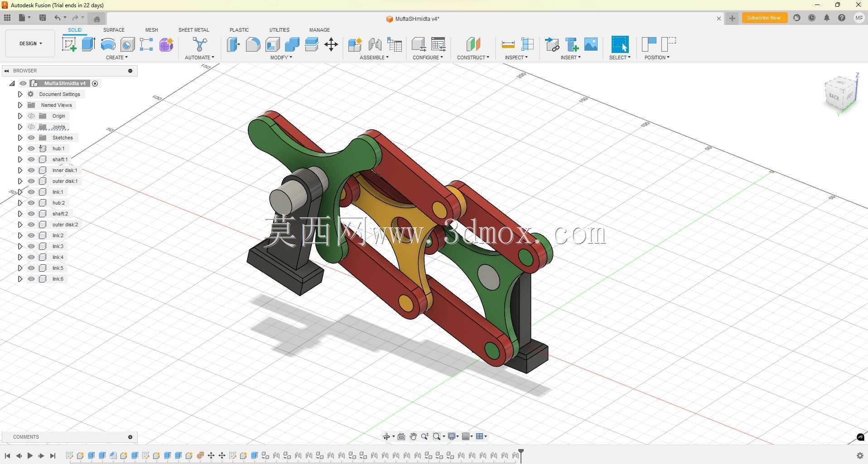
Task: Open the Bill of Materials tool
Action: coord(395,44)
